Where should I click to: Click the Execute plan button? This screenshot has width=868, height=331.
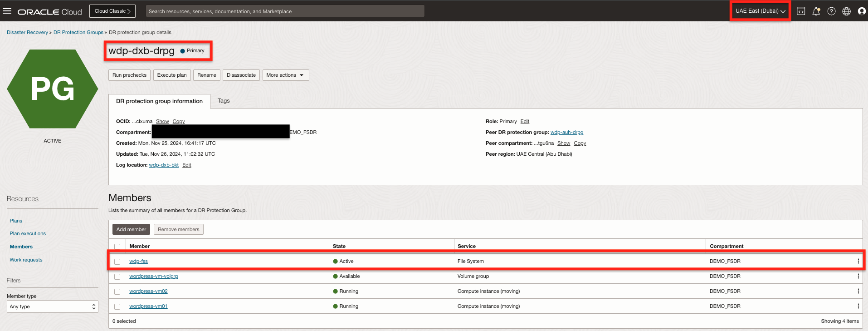[172, 75]
